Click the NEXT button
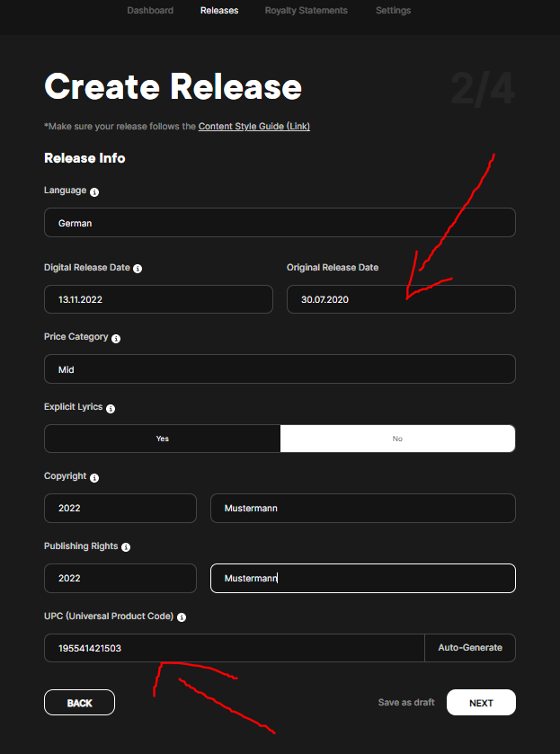The height and width of the screenshot is (754, 560). pyautogui.click(x=481, y=703)
